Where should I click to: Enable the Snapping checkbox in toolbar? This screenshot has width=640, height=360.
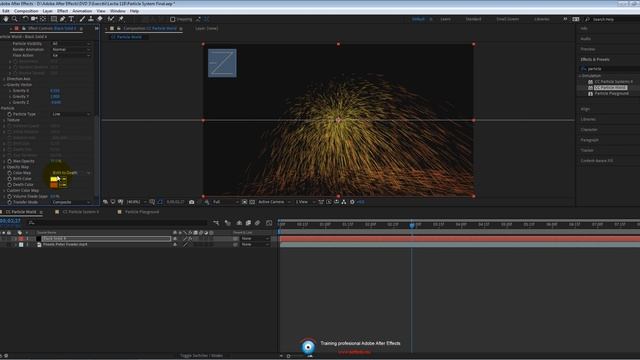173,19
